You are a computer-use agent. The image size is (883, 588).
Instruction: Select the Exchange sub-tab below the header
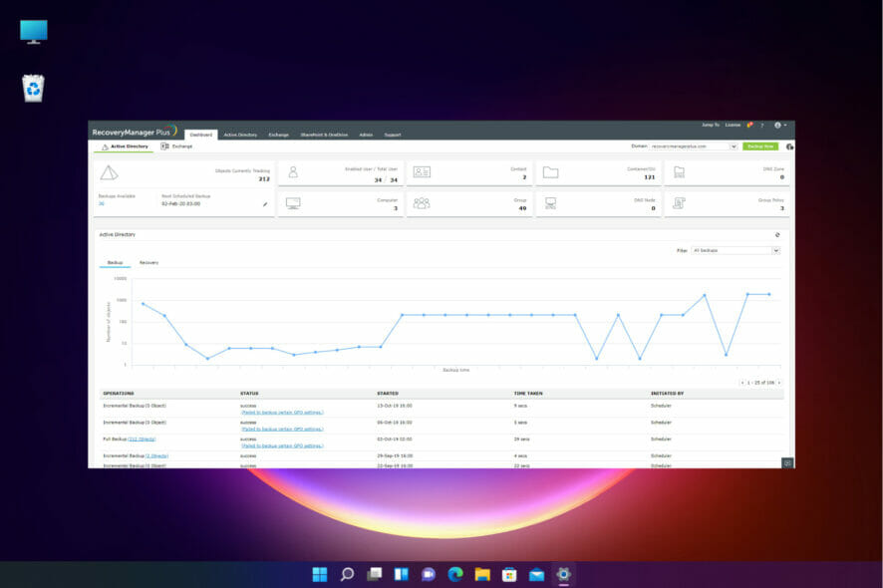(x=176, y=147)
